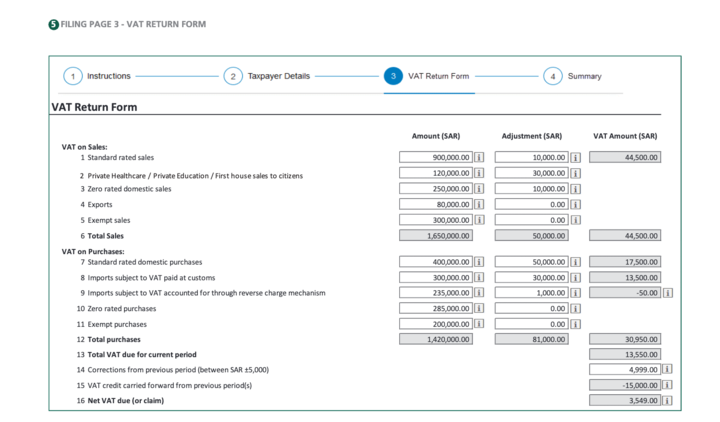Go to Instructions step
This screenshot has width=720, height=422.
coord(73,77)
